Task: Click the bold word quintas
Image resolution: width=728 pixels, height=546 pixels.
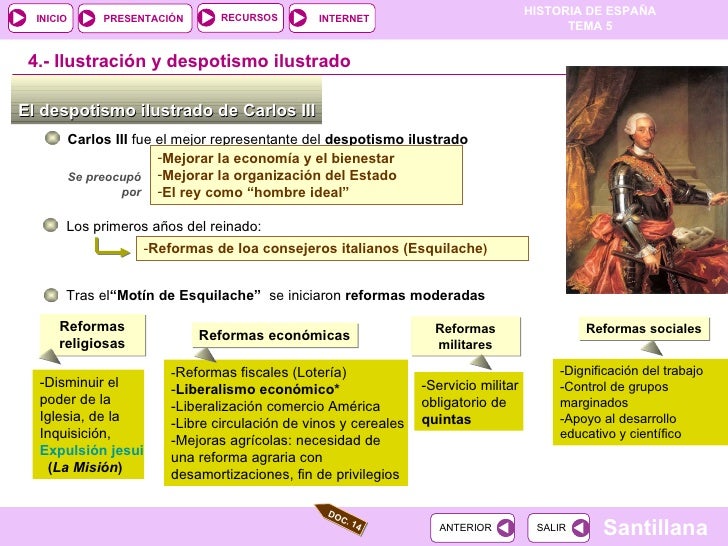Action: (446, 420)
